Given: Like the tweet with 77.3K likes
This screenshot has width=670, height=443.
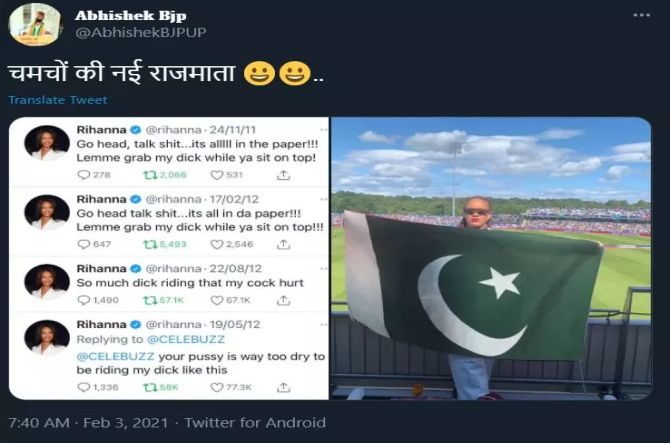Looking at the screenshot, I should click(217, 387).
